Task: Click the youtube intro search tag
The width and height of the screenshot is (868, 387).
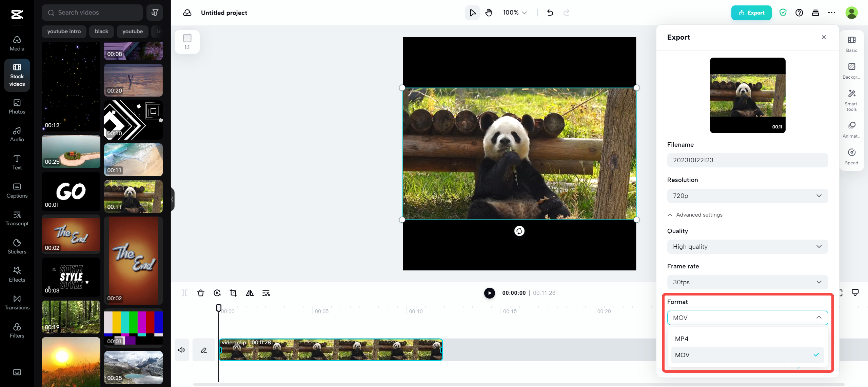Action: coord(64,32)
